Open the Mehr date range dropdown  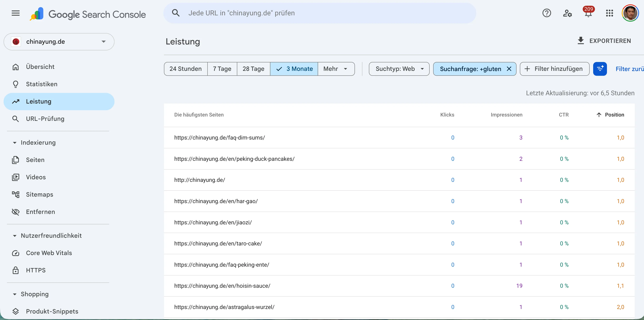click(x=336, y=69)
